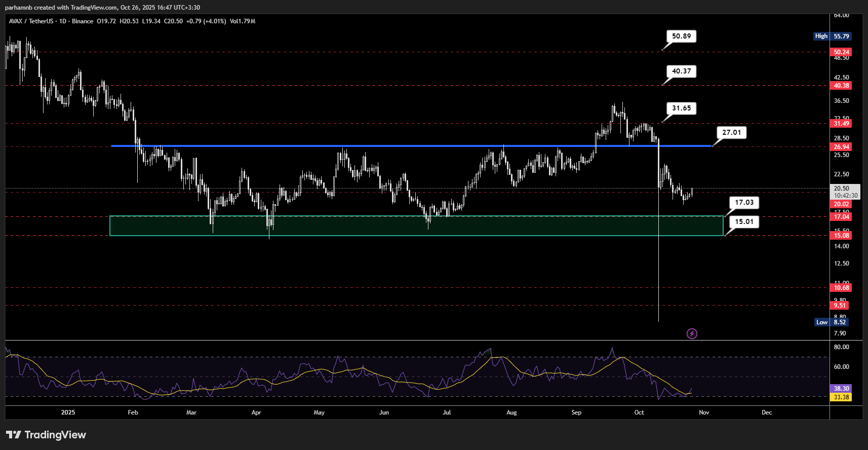Click the 15.01 callout label
The width and height of the screenshot is (868, 450).
pyautogui.click(x=744, y=222)
